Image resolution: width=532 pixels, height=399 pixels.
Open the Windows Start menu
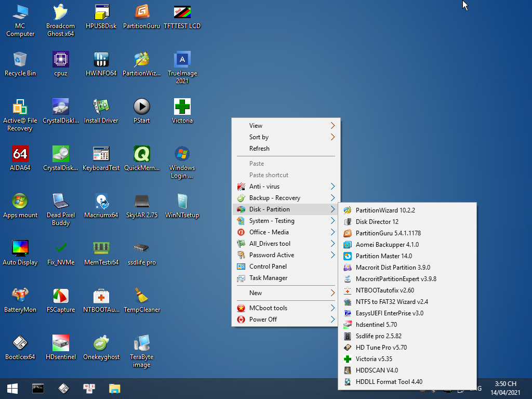pos(12,389)
